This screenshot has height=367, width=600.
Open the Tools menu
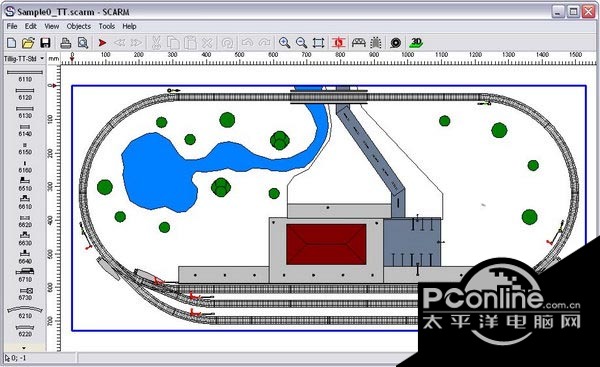point(106,26)
